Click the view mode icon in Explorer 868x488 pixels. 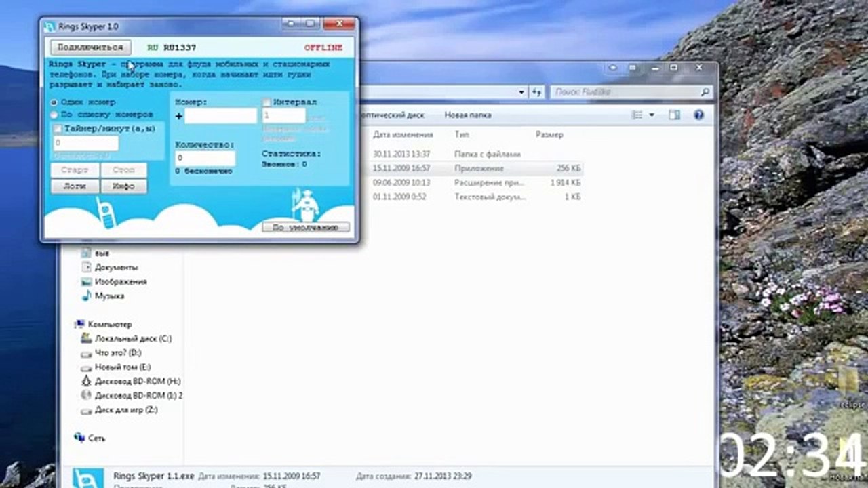tap(637, 115)
